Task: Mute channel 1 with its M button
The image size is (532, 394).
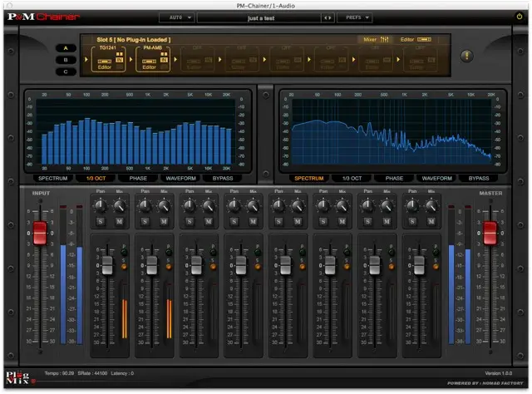Action: [120, 222]
